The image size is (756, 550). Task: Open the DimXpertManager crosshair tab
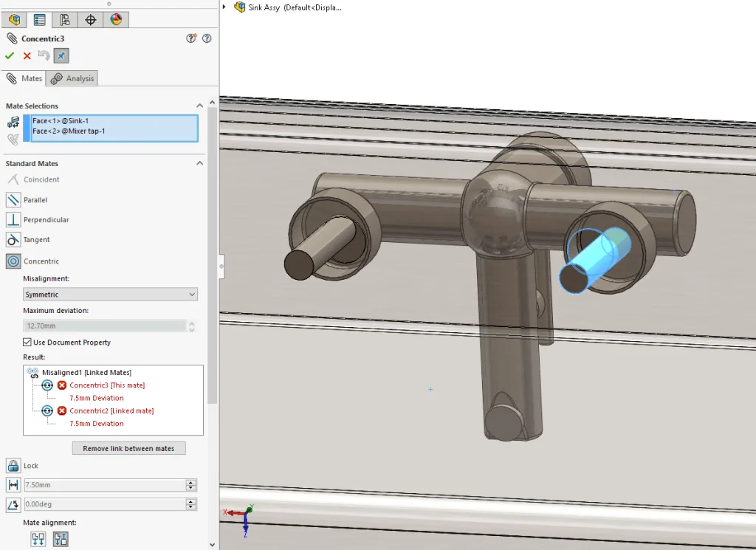pos(90,20)
